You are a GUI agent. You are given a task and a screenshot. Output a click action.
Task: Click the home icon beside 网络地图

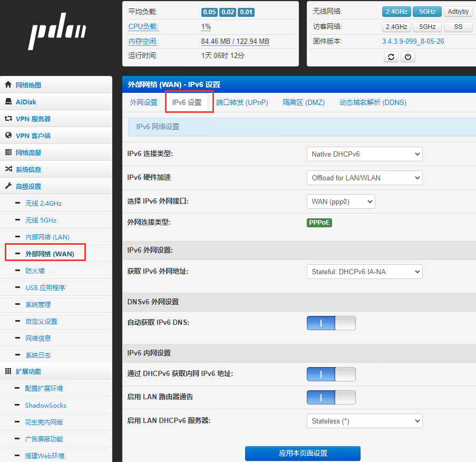click(x=8, y=84)
